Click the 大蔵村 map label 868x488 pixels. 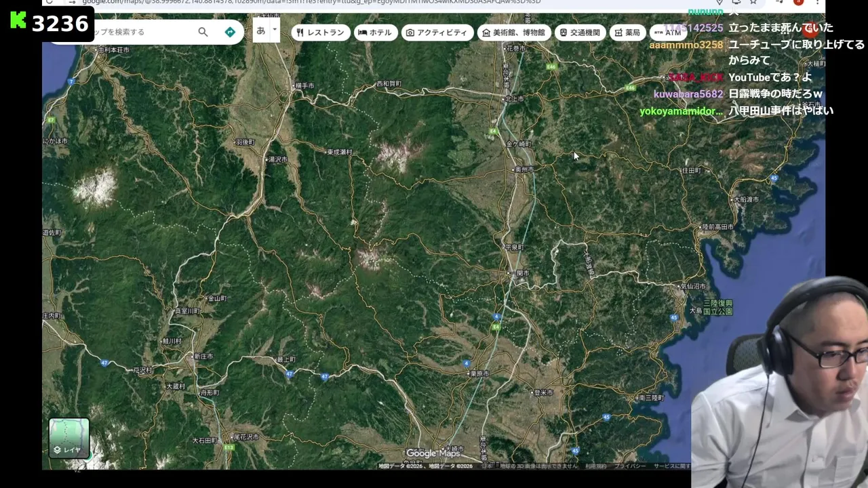point(175,386)
